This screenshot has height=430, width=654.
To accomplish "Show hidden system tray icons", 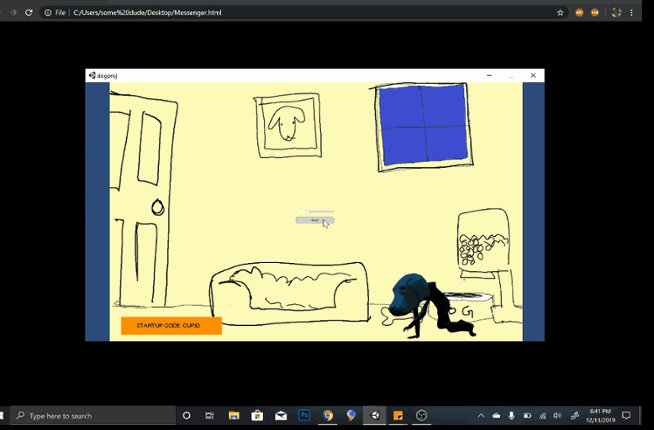I will point(480,415).
